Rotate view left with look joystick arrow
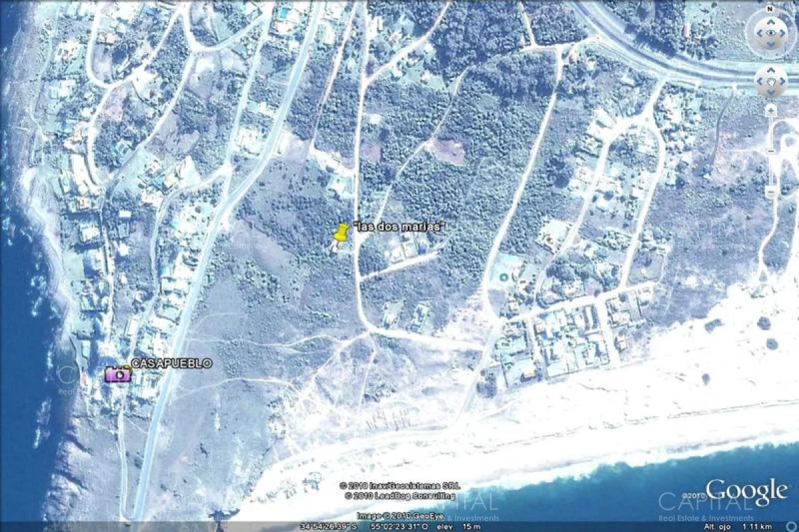Image resolution: width=799 pixels, height=532 pixels. [758, 33]
